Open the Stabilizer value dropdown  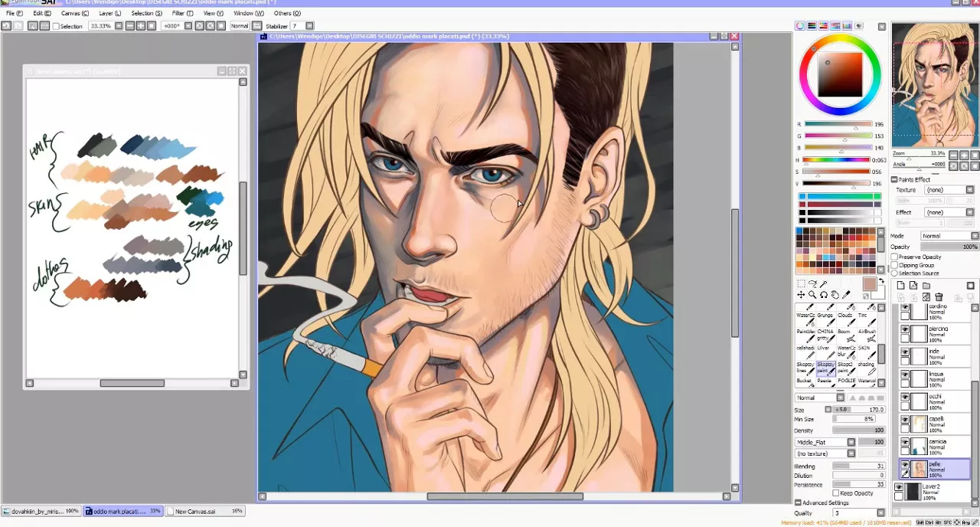(310, 25)
